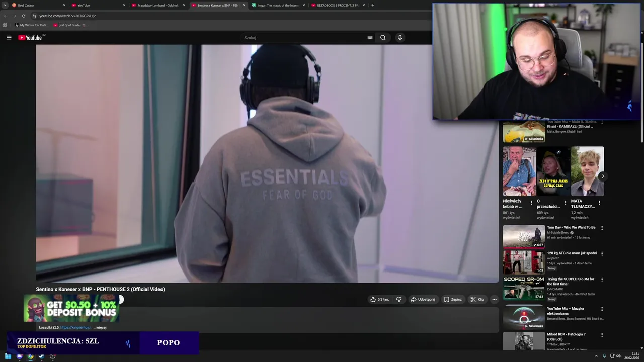The image size is (644, 362).
Task: Go forward in browser history
Action: click(14, 16)
